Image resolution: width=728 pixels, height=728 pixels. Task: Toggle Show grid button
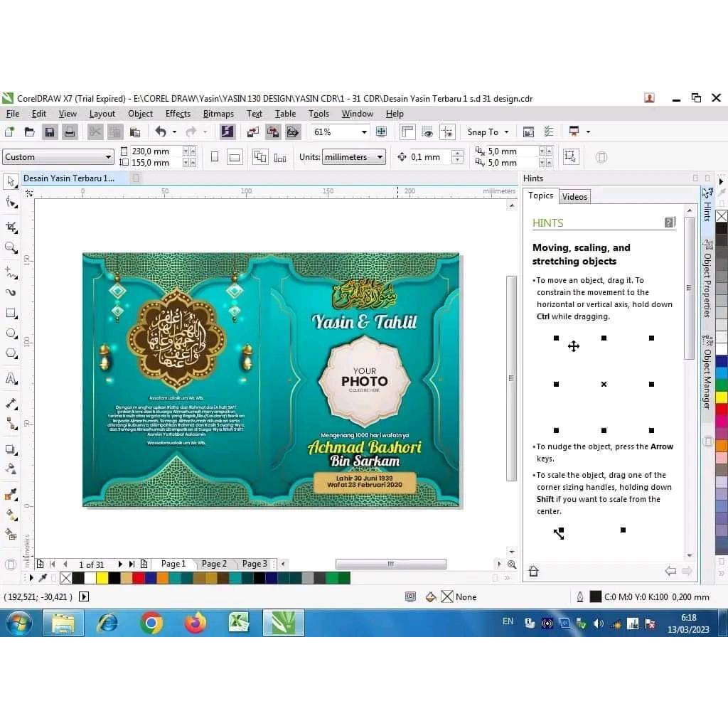(x=427, y=132)
